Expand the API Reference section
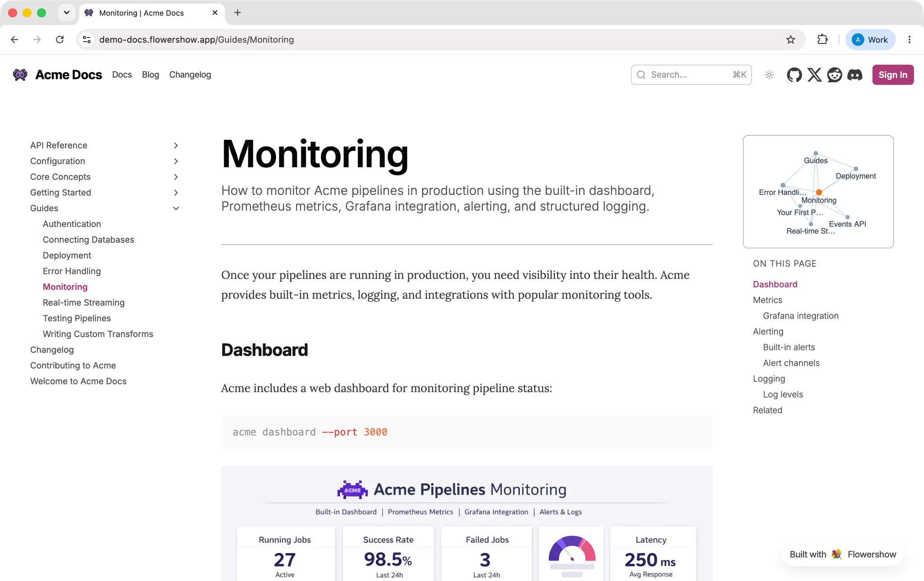 (x=176, y=145)
